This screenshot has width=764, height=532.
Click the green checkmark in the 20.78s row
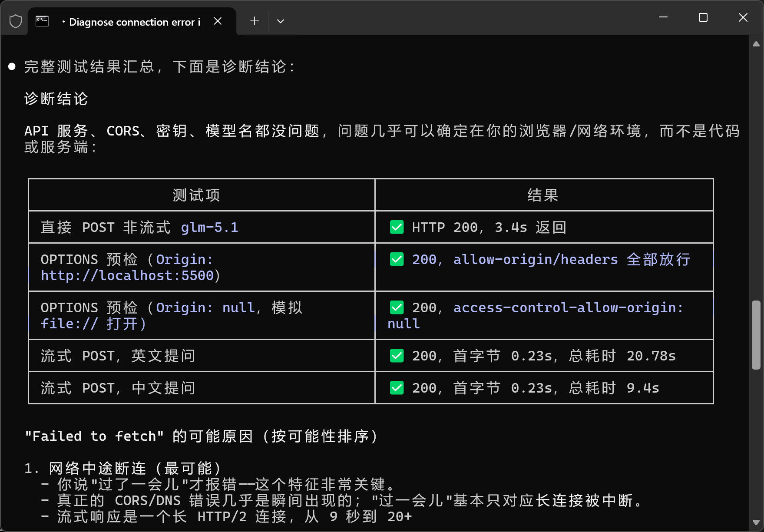point(397,356)
